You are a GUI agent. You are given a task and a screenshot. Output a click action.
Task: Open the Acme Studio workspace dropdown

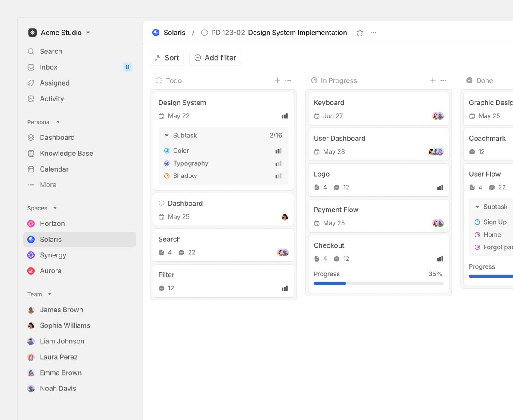pos(88,33)
